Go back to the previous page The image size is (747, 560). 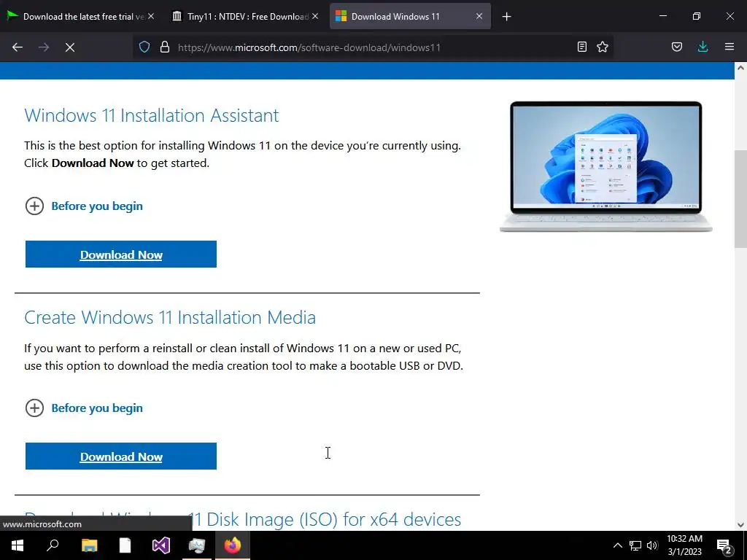coord(18,47)
